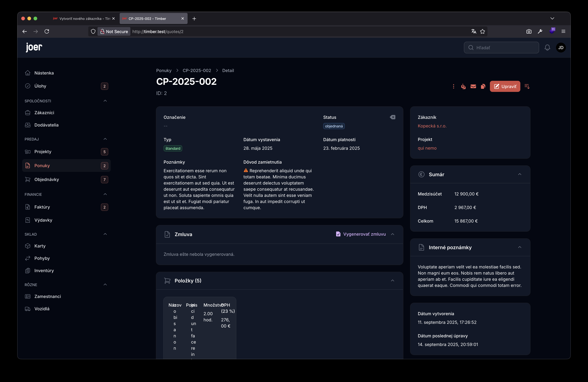Collapse the Položky (5) section
The image size is (588, 382).
392,281
